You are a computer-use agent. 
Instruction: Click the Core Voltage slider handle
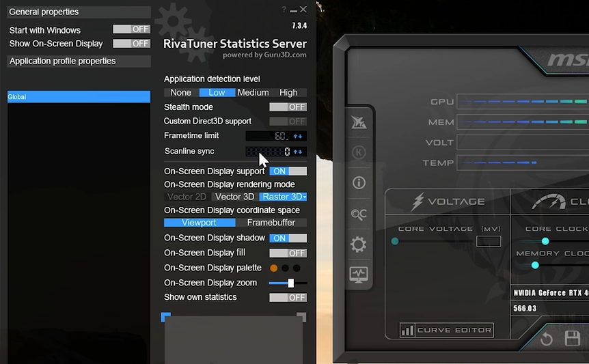click(395, 241)
